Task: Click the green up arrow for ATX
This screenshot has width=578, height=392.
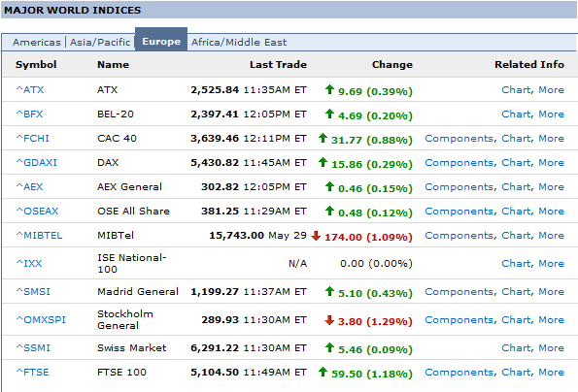Action: (x=329, y=89)
